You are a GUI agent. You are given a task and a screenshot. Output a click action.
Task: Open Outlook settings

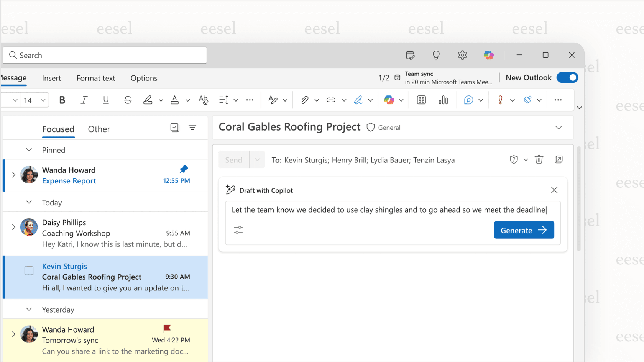point(462,55)
